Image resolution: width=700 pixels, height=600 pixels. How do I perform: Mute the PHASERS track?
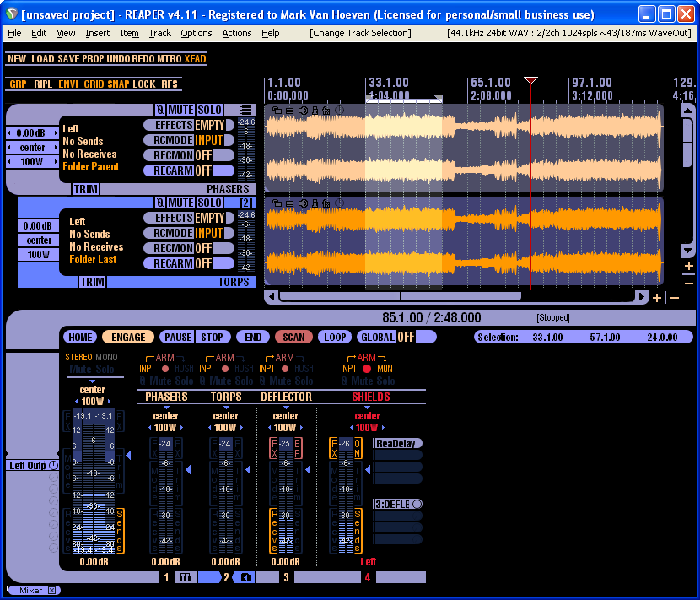click(x=180, y=110)
